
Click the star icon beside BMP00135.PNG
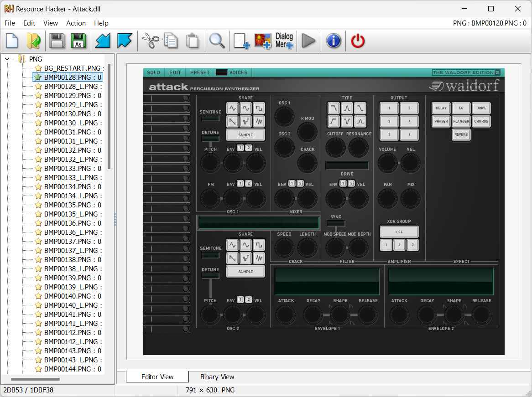(x=38, y=205)
